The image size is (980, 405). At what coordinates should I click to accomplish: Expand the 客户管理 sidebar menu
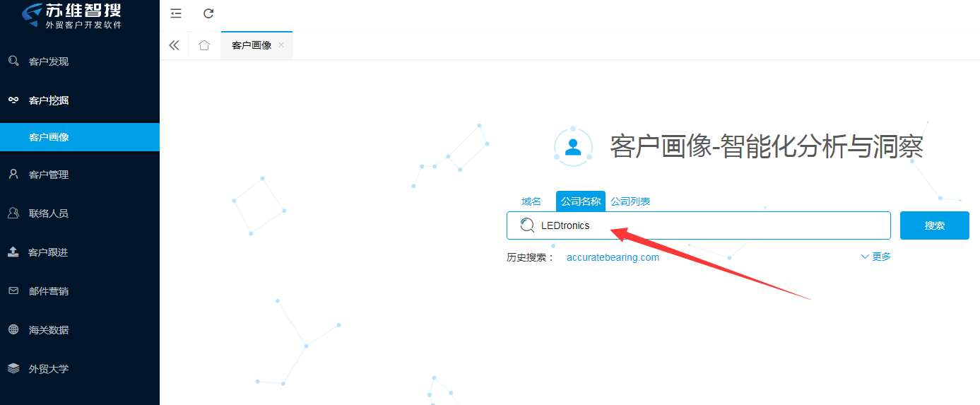[49, 175]
